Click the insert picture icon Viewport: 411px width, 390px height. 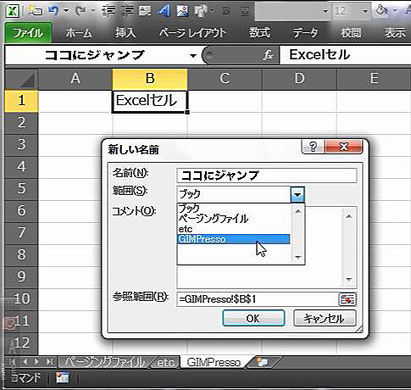pos(182,11)
